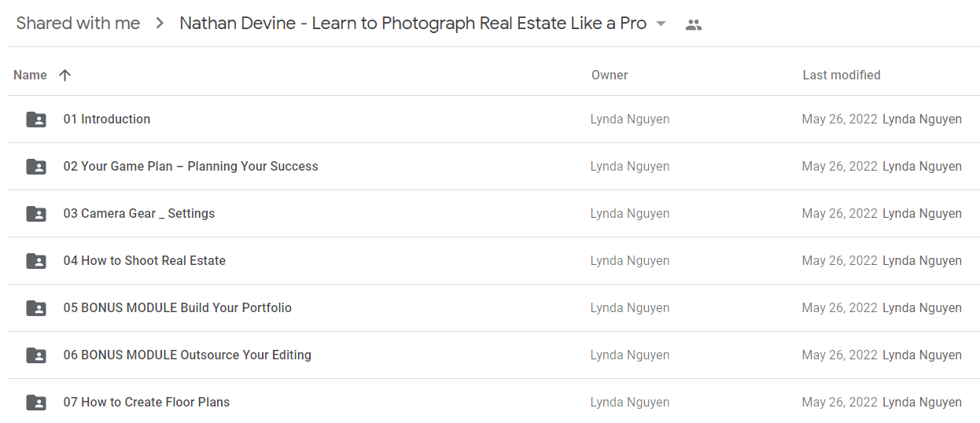Click the Last modified column header
This screenshot has height=423, width=980.
tap(842, 75)
